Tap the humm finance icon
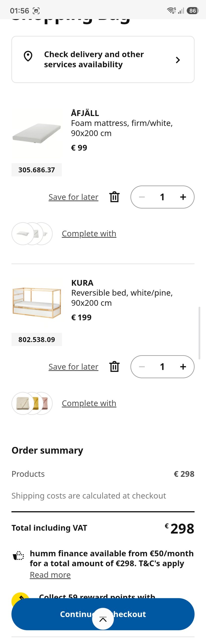 click(x=18, y=555)
